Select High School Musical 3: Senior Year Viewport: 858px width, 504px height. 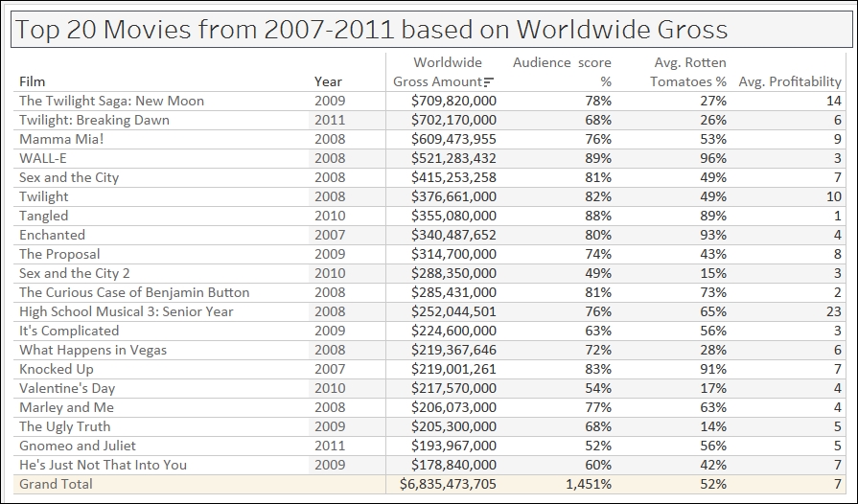[127, 311]
